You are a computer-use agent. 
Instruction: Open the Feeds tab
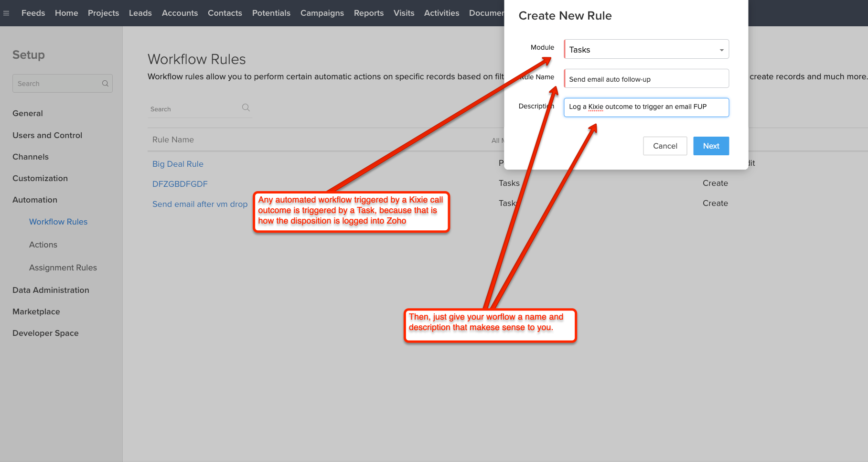33,13
